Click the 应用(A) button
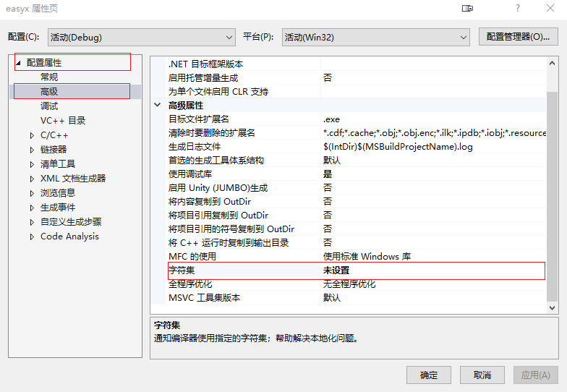Image resolution: width=567 pixels, height=392 pixels. pyautogui.click(x=535, y=375)
